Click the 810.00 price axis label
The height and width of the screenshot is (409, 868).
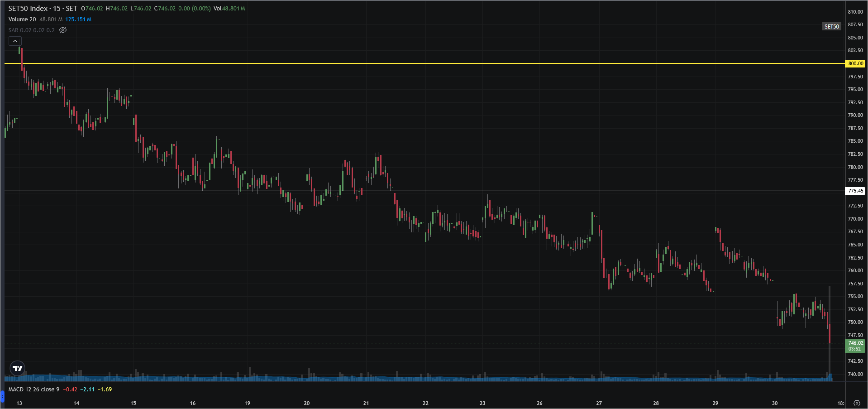click(855, 12)
